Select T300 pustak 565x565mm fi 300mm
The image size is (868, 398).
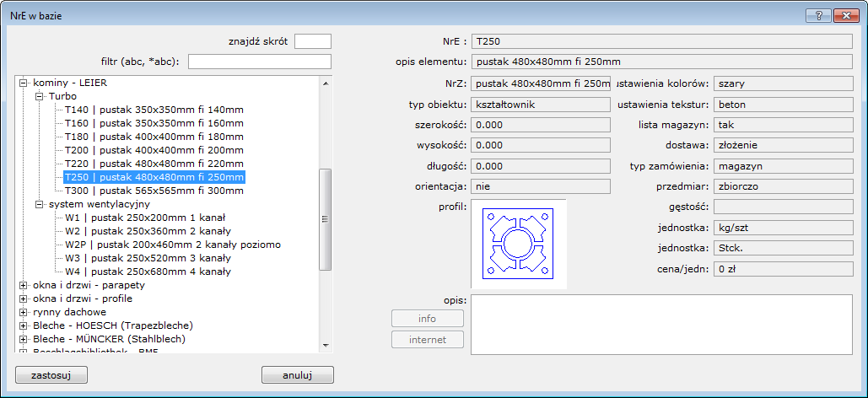pyautogui.click(x=154, y=191)
